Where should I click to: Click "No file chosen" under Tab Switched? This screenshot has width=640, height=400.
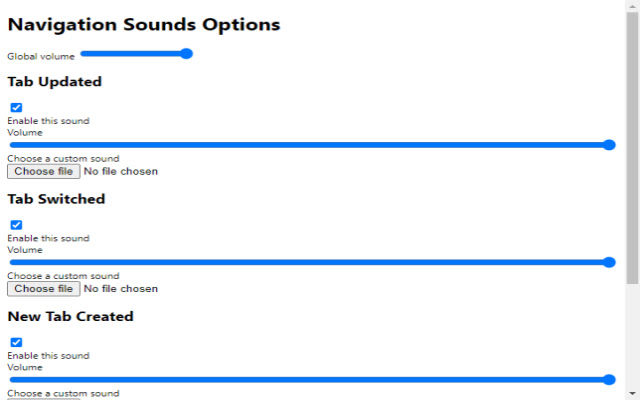(120, 289)
